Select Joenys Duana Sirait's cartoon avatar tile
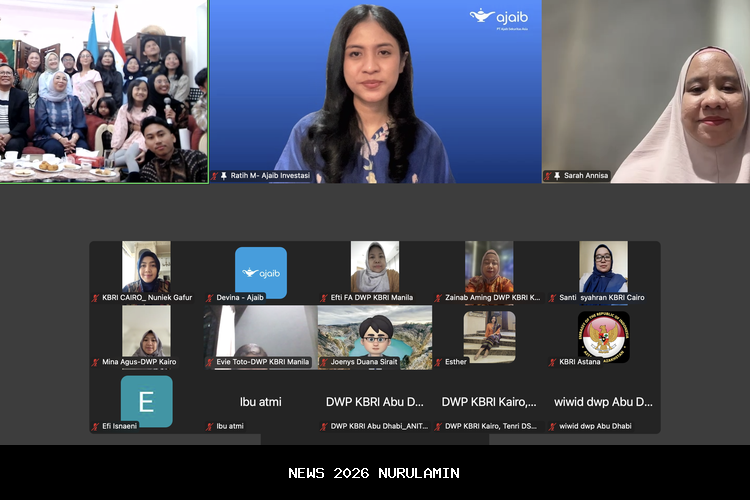This screenshot has width=750, height=500. point(375,336)
